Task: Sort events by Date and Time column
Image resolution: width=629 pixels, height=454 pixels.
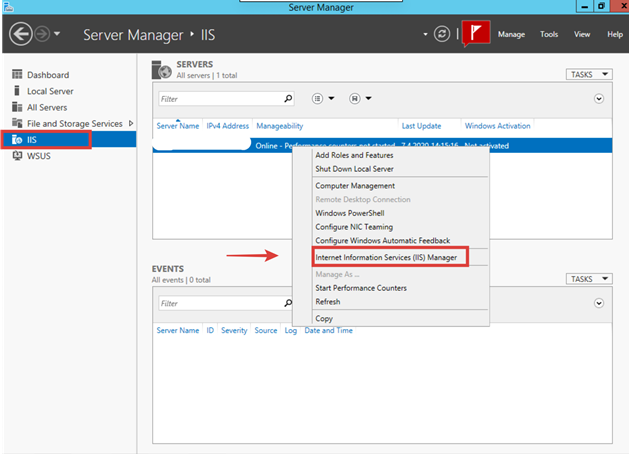Action: (328, 330)
